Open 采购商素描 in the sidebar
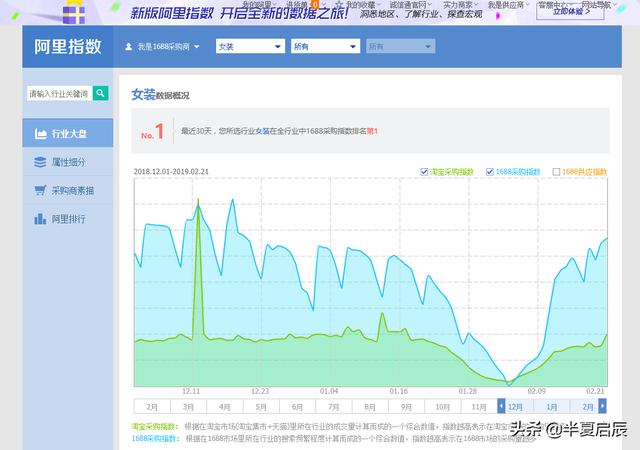The image size is (640, 450). (68, 190)
